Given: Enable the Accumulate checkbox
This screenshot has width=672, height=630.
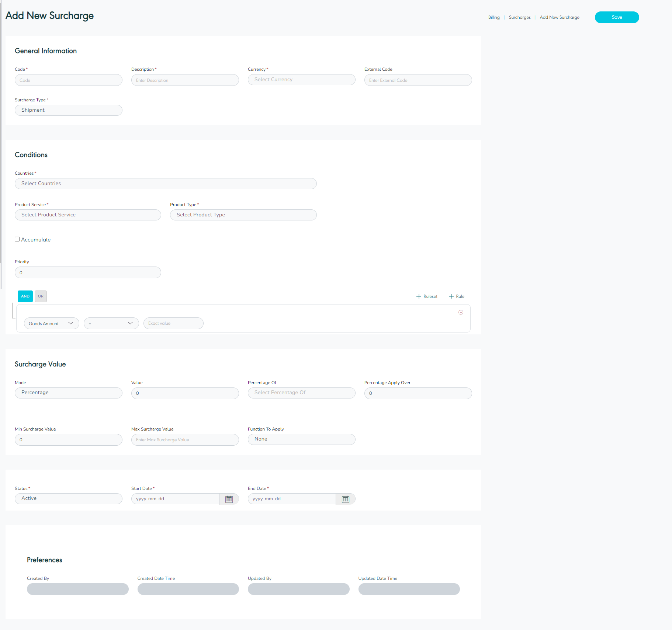Looking at the screenshot, I should click(17, 239).
